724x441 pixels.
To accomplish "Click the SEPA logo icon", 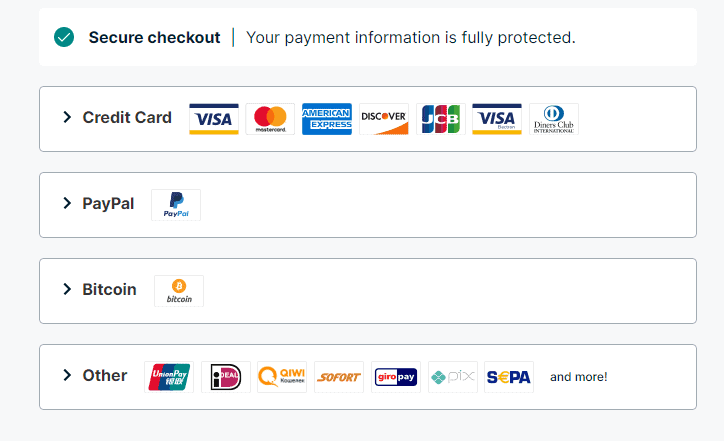I will coord(509,377).
